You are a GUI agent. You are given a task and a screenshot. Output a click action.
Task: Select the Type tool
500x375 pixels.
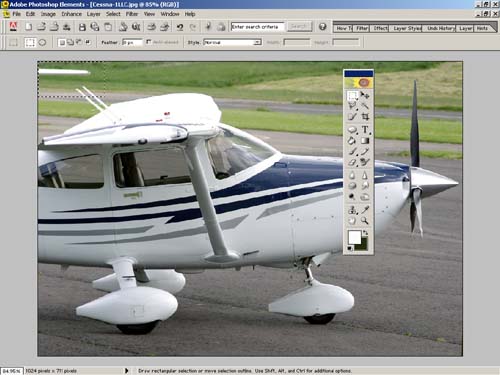365,129
